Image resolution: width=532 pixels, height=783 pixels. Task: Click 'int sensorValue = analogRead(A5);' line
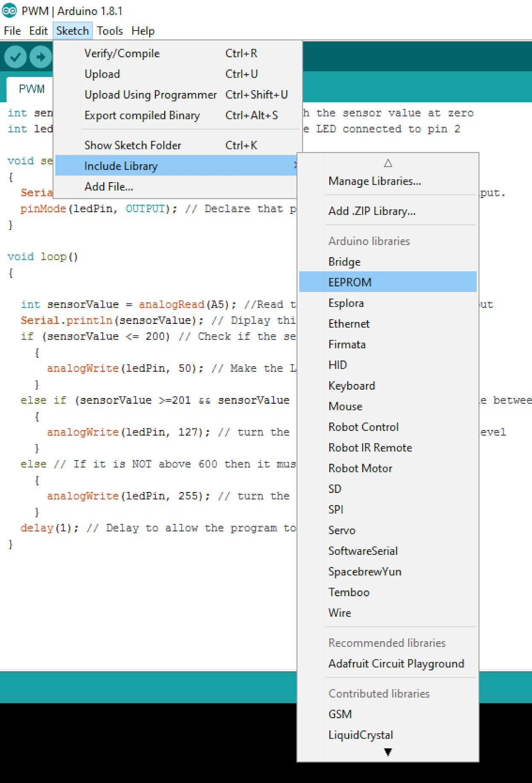129,305
